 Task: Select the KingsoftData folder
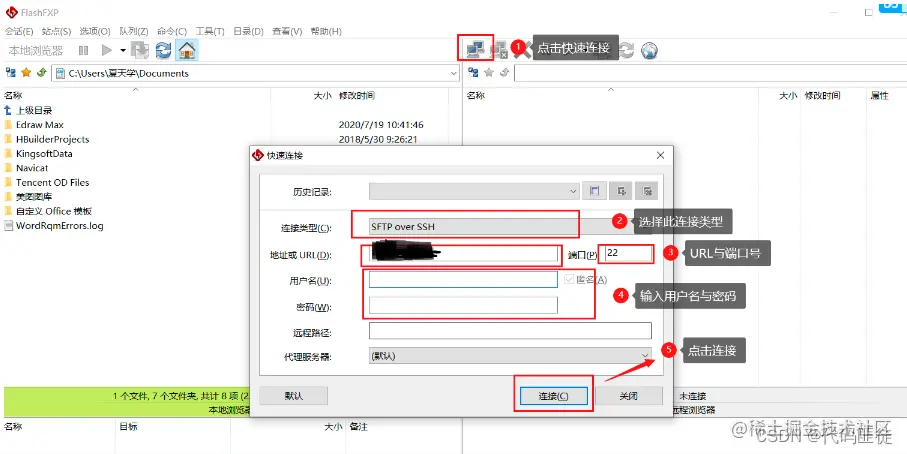[x=44, y=153]
